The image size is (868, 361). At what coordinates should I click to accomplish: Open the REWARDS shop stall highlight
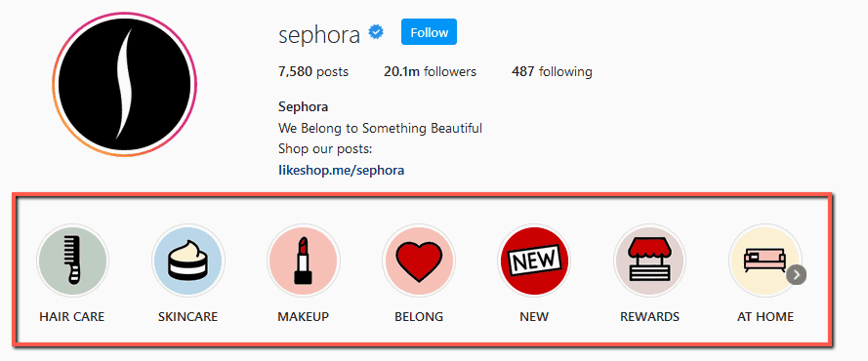[x=649, y=260]
